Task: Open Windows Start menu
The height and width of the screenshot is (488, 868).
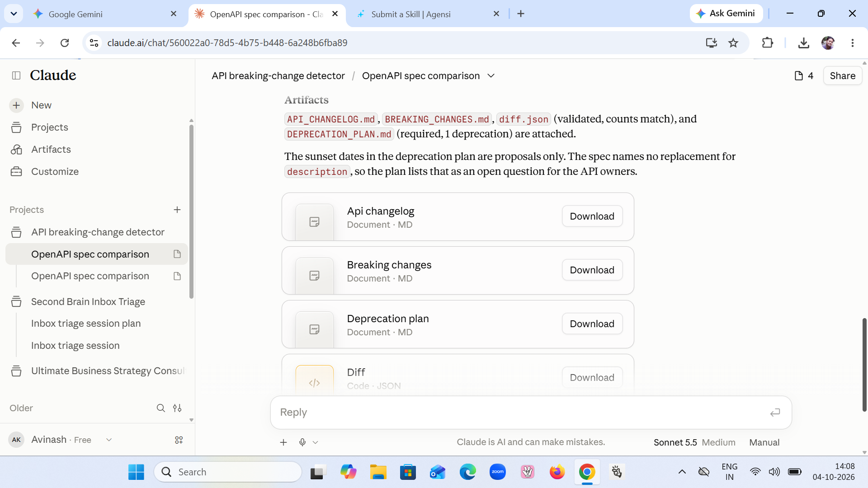Action: tap(136, 472)
